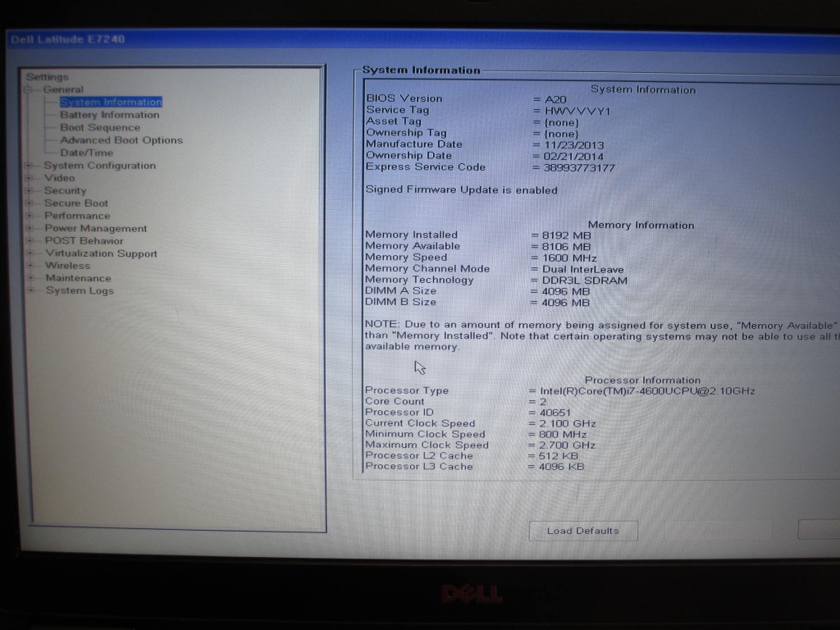Viewport: 840px width, 630px height.
Task: Select the Performance category
Action: coord(77,216)
